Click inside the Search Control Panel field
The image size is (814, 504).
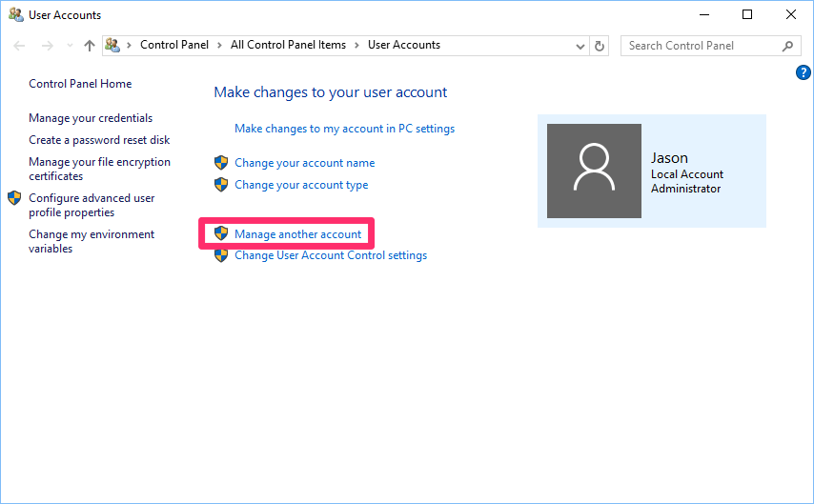(x=701, y=46)
